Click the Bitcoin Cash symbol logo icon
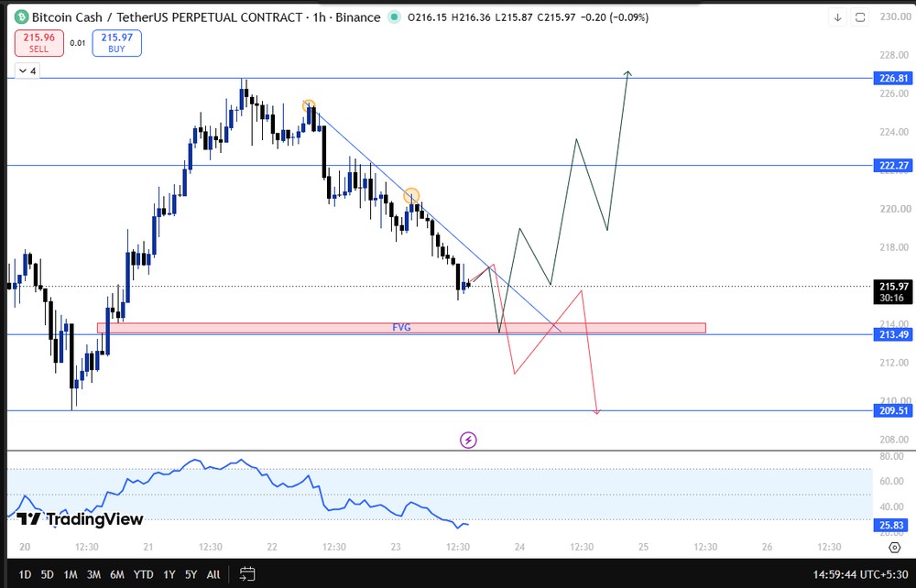The image size is (916, 588). 22,16
